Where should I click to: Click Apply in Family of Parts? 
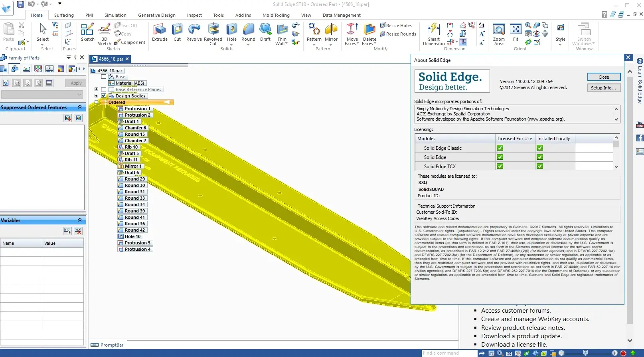(x=76, y=83)
